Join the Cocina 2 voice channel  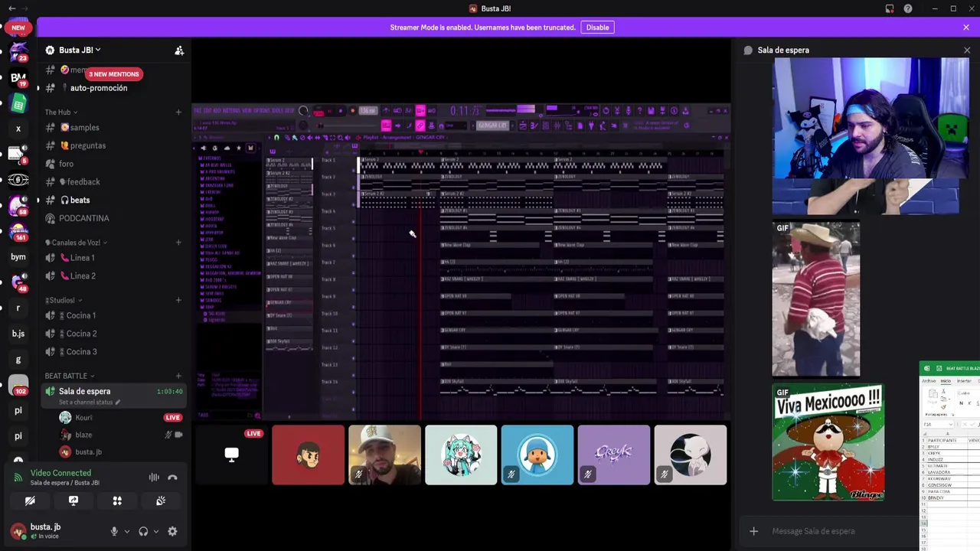[113, 334]
